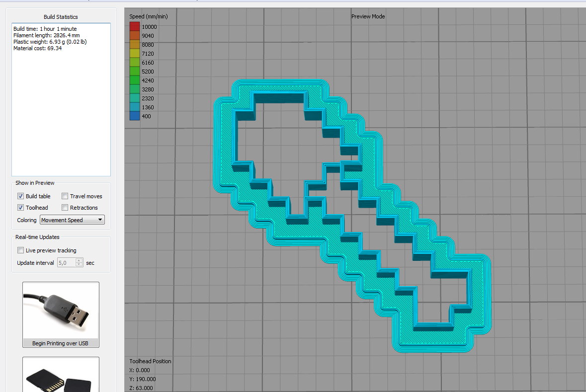This screenshot has height=392, width=586.
Task: Click the 'Real-time Updates' group label
Action: (37, 237)
